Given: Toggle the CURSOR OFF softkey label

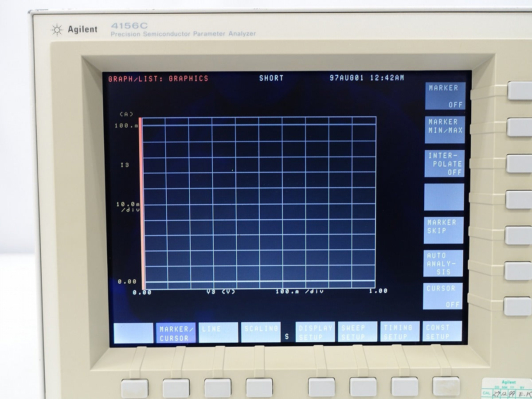Looking at the screenshot, I should (443, 296).
